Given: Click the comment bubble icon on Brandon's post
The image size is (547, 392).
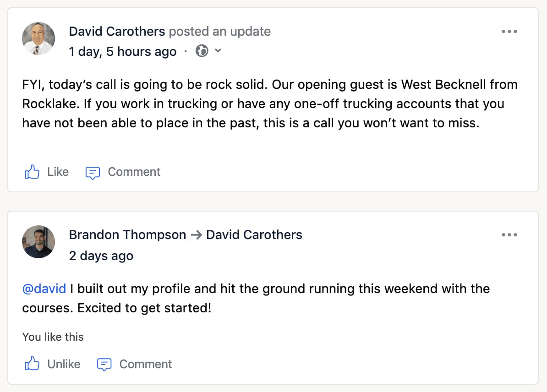Looking at the screenshot, I should 104,365.
